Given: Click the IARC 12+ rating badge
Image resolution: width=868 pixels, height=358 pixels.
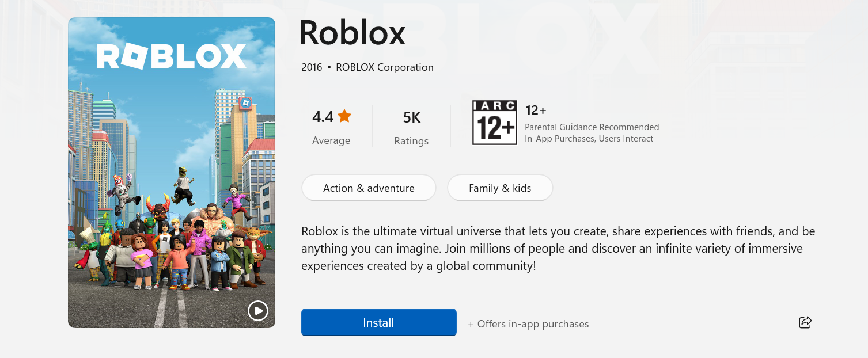Looking at the screenshot, I should pyautogui.click(x=494, y=123).
